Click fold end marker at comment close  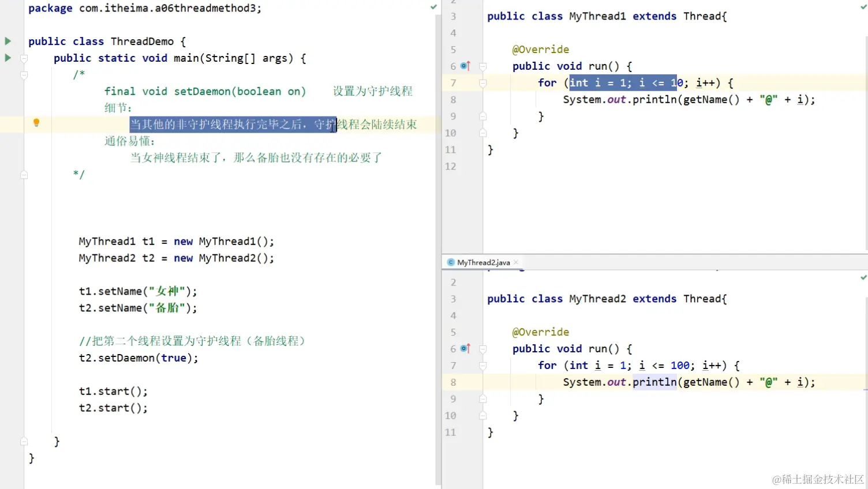(24, 175)
